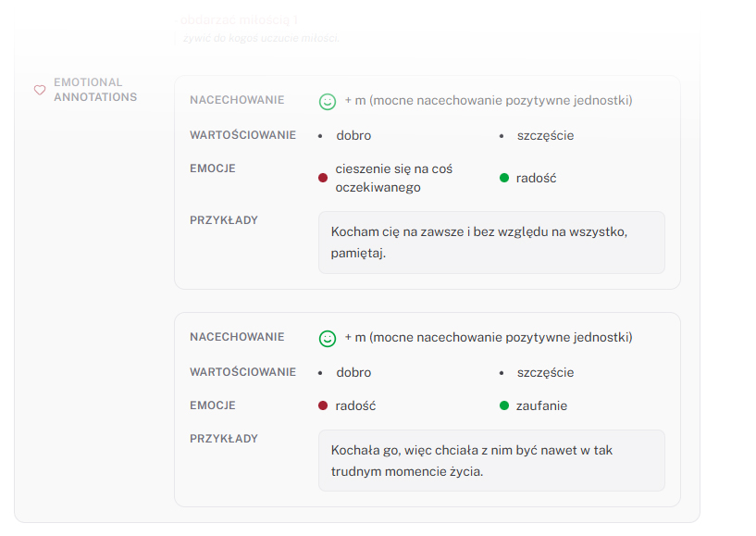Screen dimensions: 756x536
Task: Click PRZYKŁADY label in the first card
Action: (224, 220)
